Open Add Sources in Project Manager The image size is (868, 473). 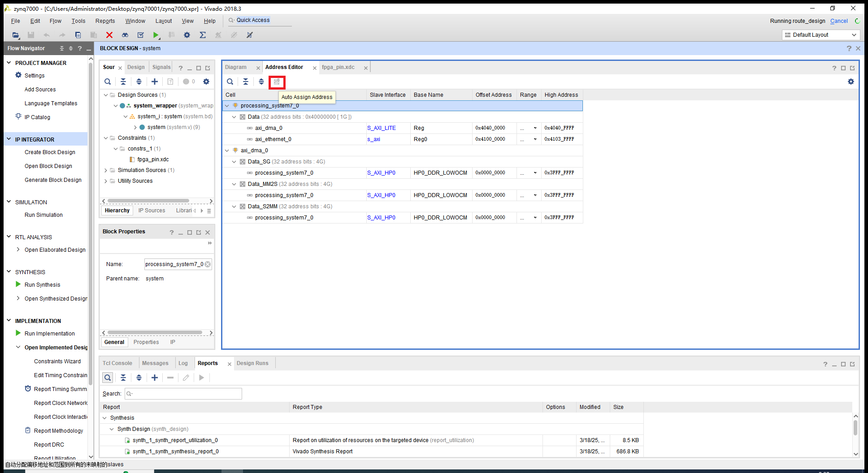(40, 90)
